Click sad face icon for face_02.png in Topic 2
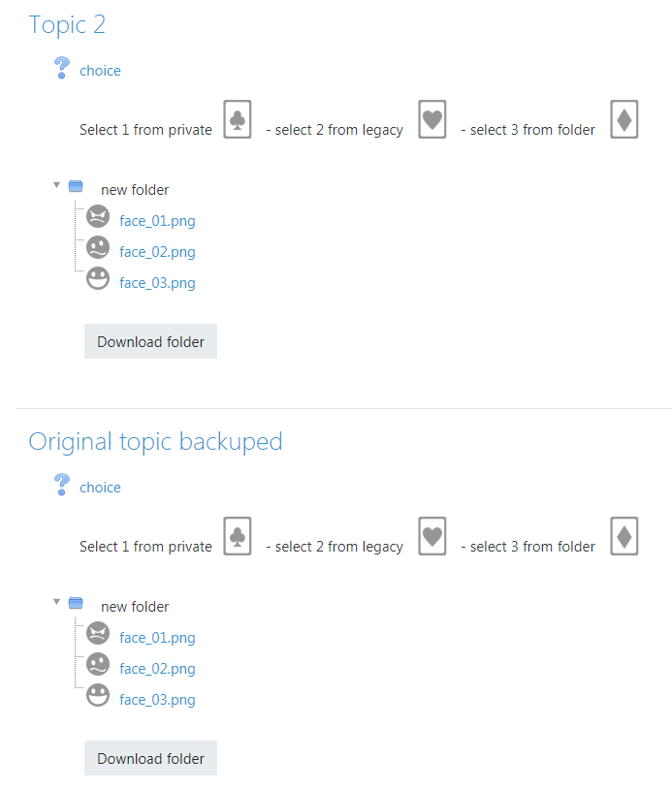 tap(98, 248)
